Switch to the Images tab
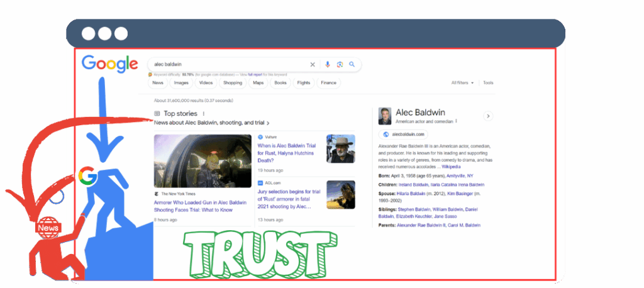 coord(181,83)
